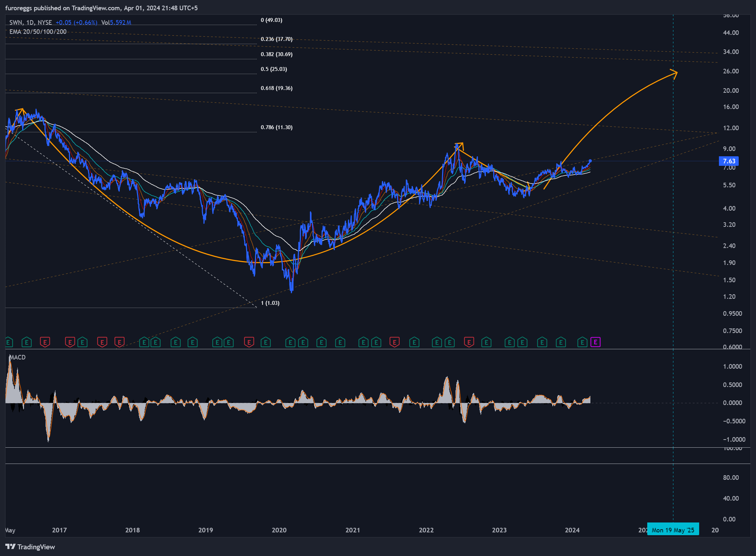The image size is (756, 556).
Task: Select the Fibonacci 0.5 (25.03) level label
Action: click(x=274, y=69)
